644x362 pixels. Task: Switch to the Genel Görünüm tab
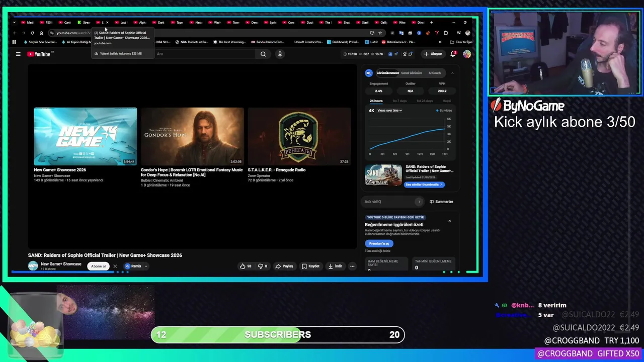pos(412,73)
